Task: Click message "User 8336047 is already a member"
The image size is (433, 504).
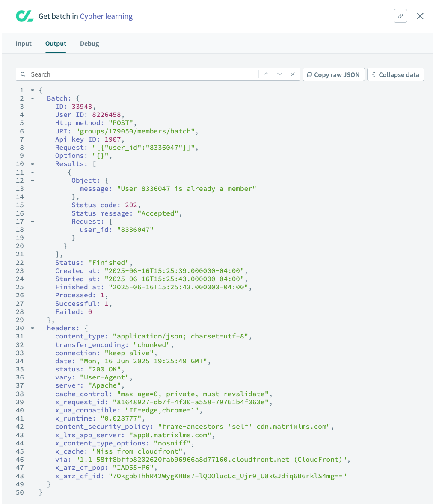Action: click(187, 189)
